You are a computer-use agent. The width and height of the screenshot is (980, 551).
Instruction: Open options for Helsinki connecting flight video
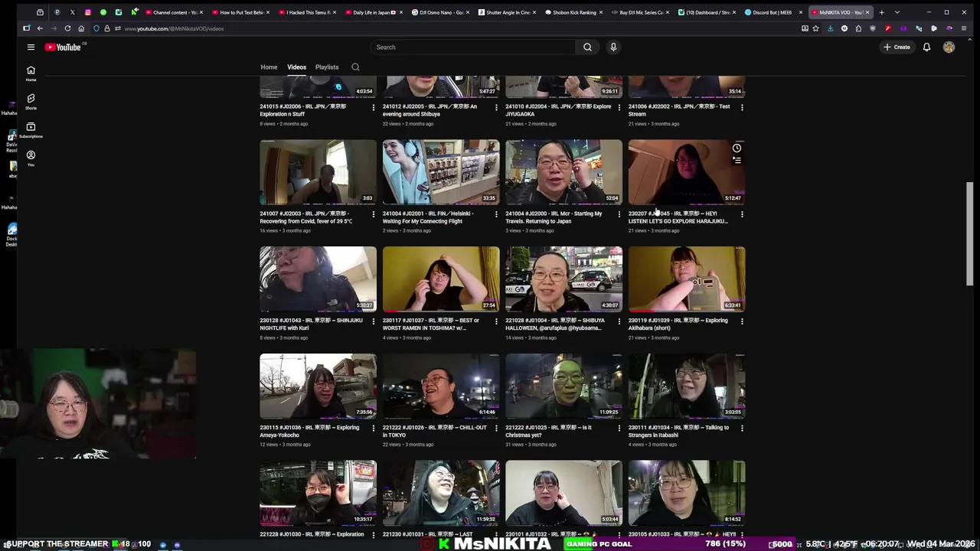pos(496,214)
